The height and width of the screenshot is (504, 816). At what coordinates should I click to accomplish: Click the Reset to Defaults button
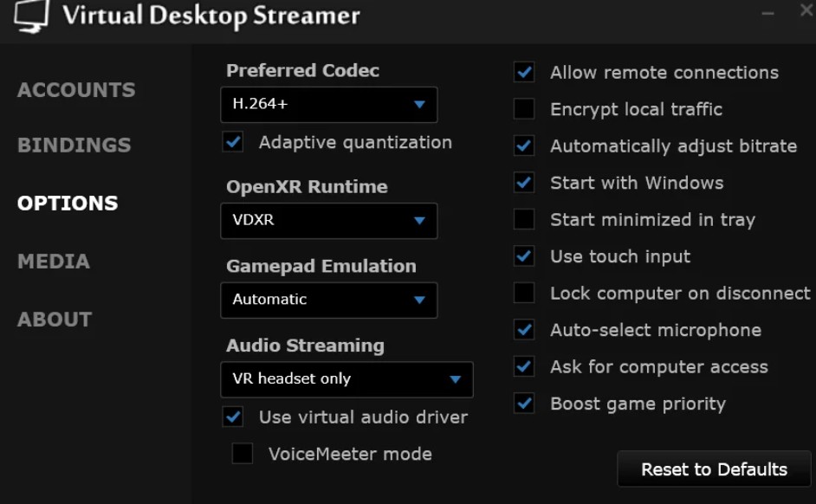click(x=713, y=468)
